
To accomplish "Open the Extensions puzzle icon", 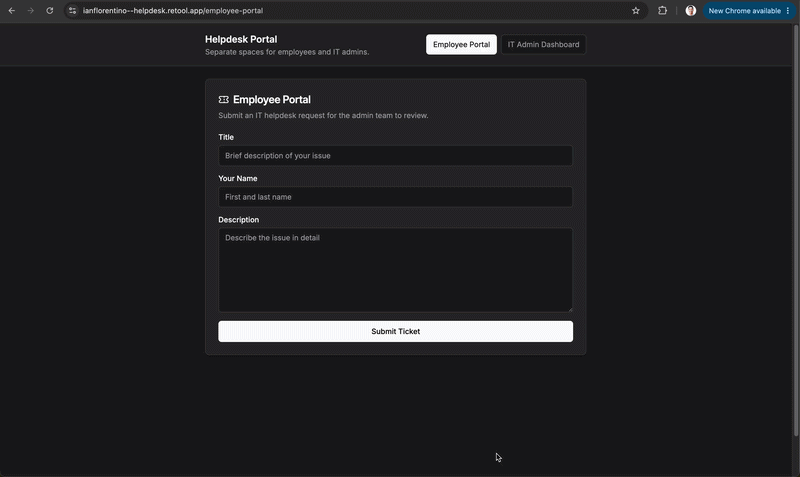I will point(662,11).
